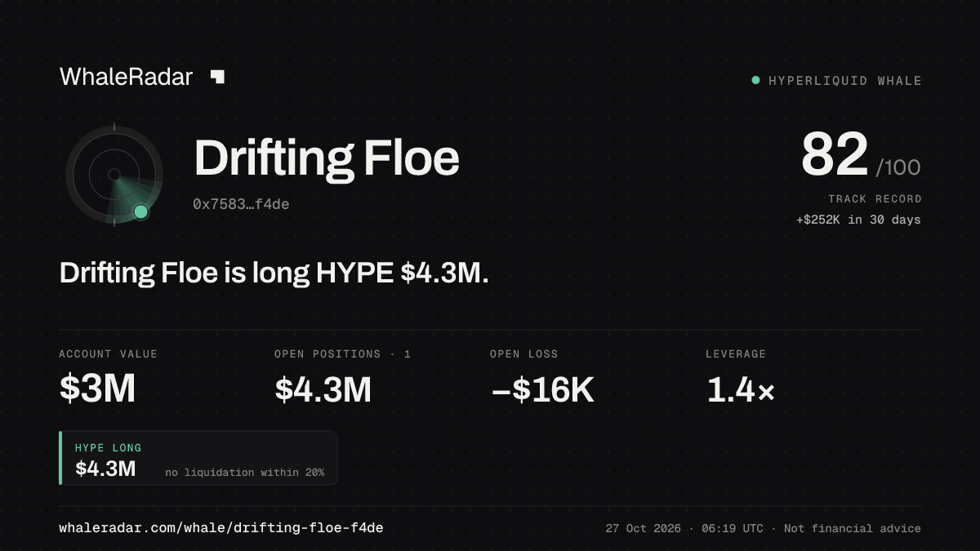This screenshot has width=980, height=551.
Task: Click the TRACK RECORD label
Action: [875, 199]
